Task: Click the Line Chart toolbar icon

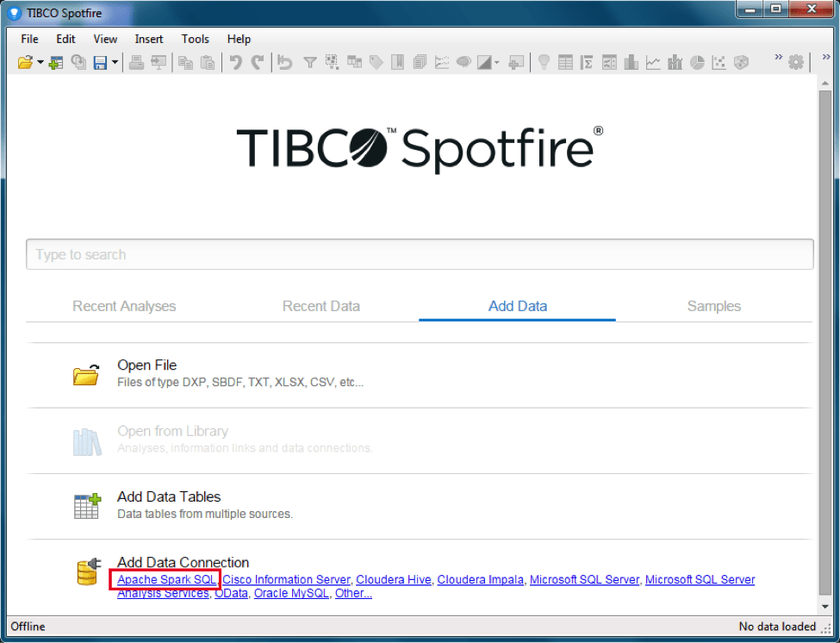Action: point(653,63)
